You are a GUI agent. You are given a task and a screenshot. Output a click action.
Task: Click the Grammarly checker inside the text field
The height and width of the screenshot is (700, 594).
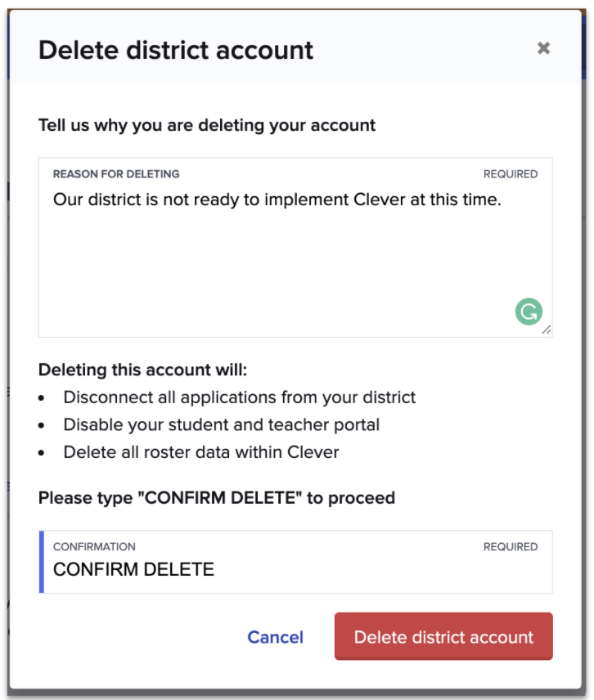click(x=529, y=311)
